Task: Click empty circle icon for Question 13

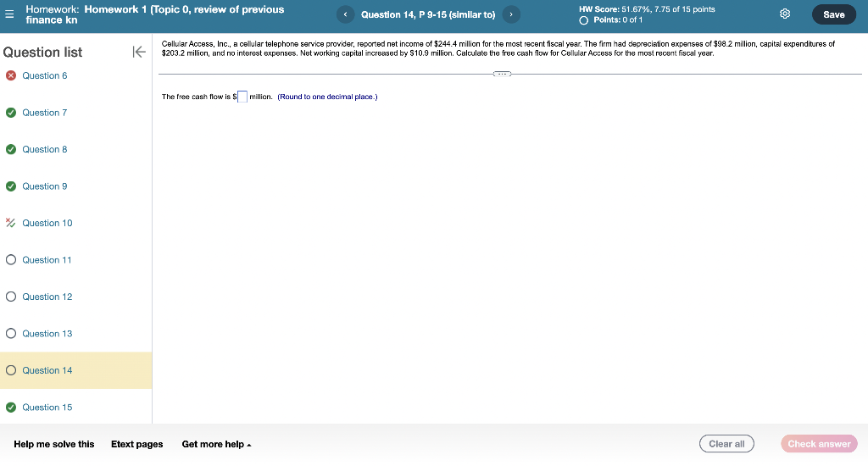Action: (11, 334)
